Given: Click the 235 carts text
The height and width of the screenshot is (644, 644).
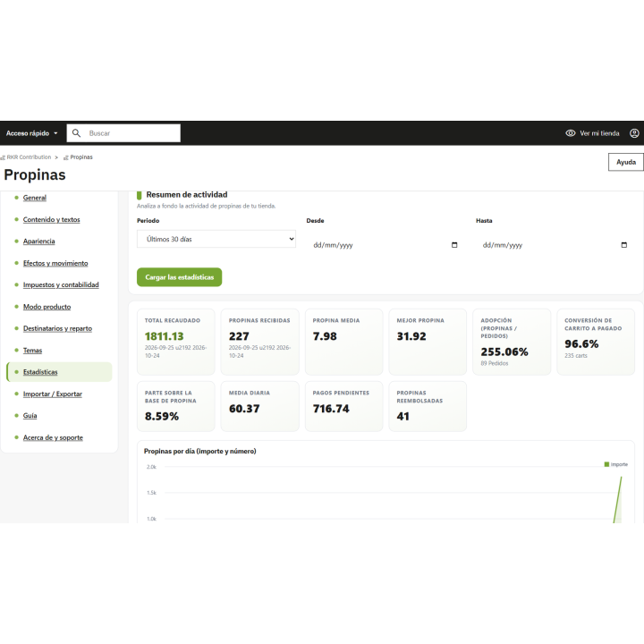Looking at the screenshot, I should (x=576, y=356).
